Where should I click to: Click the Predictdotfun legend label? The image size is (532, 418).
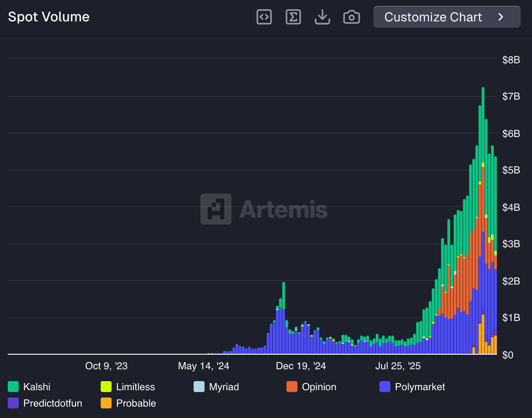click(52, 403)
